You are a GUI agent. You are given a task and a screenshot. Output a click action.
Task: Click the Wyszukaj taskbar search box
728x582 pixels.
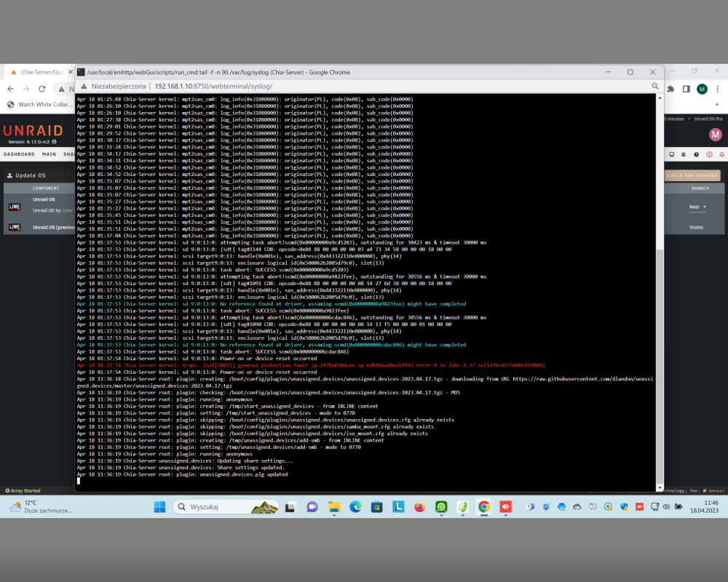[x=226, y=507]
